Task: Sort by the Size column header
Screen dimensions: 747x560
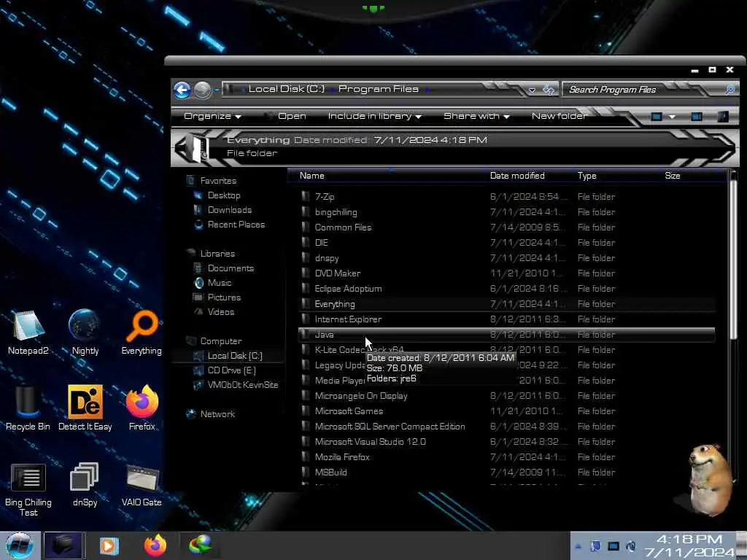Action: [x=672, y=176]
